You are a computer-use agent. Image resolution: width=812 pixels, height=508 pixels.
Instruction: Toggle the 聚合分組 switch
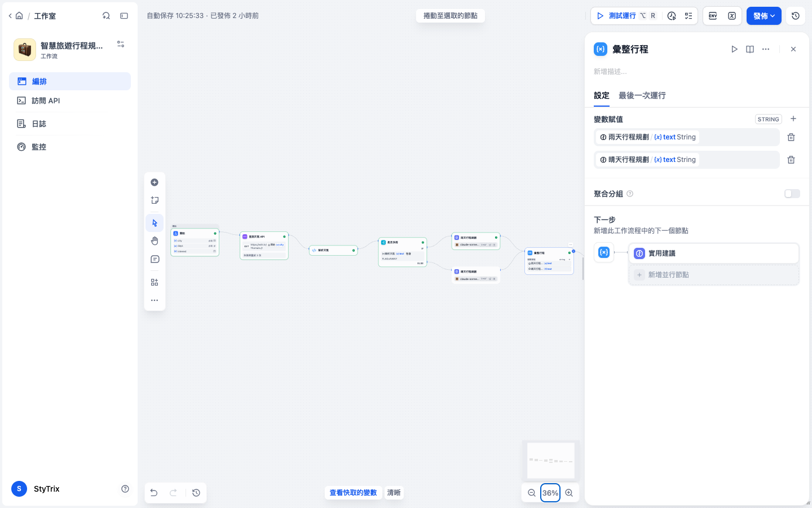pos(792,194)
